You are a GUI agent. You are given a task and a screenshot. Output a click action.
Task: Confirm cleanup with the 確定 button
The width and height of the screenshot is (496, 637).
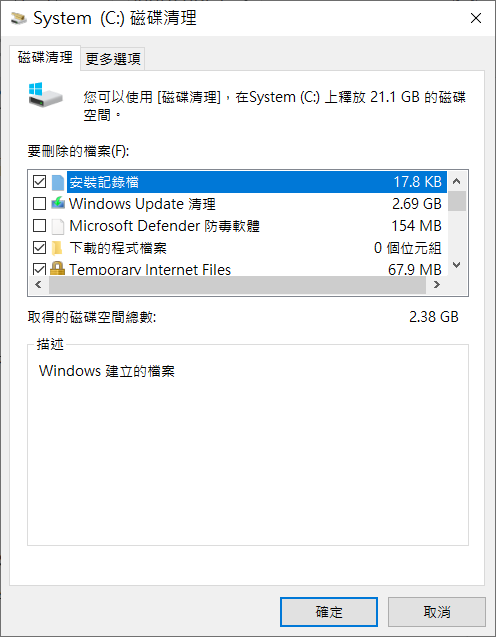(329, 611)
